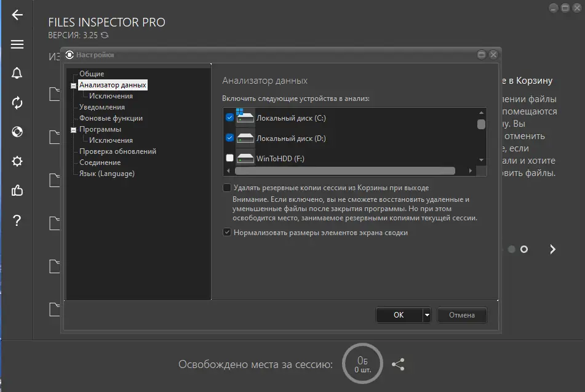Click Local disk (D:) drive icon
Screen dimensions: 585x392
coord(245,138)
